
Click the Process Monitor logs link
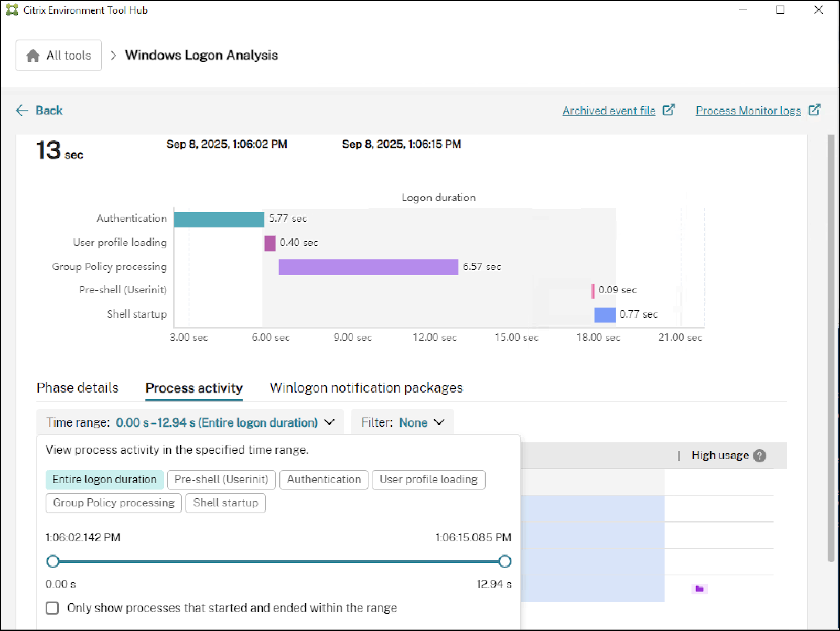[x=748, y=111]
